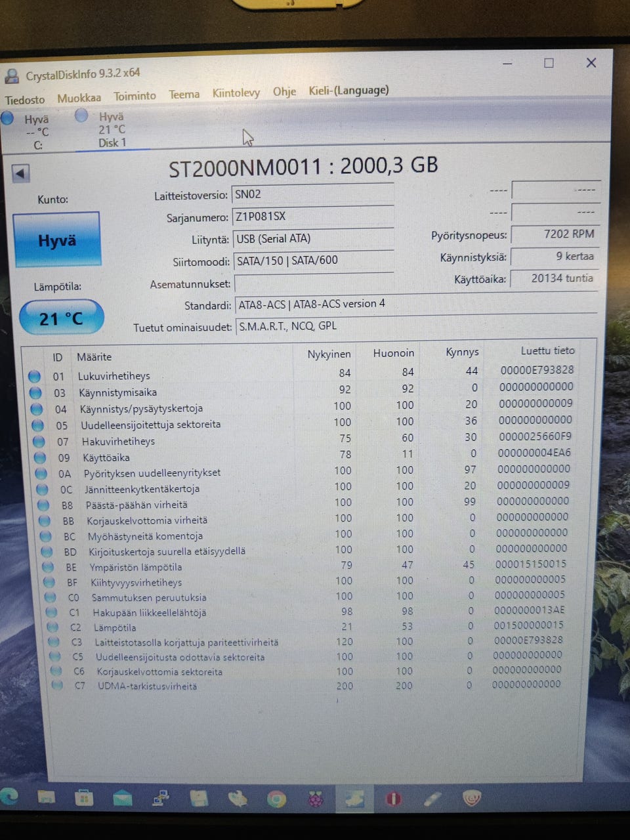Click the status circle of Hakuvirhetiheys row
Image resolution: width=630 pixels, height=840 pixels.
39,442
